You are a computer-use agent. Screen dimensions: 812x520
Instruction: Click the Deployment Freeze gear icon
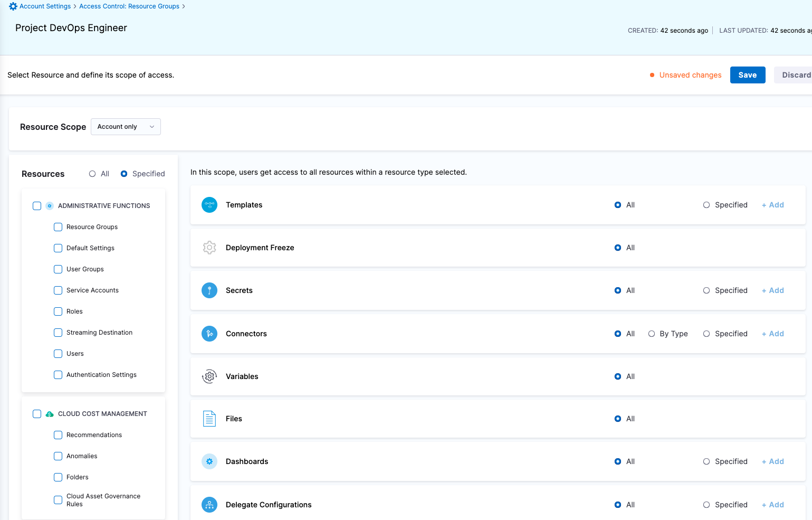click(x=209, y=247)
